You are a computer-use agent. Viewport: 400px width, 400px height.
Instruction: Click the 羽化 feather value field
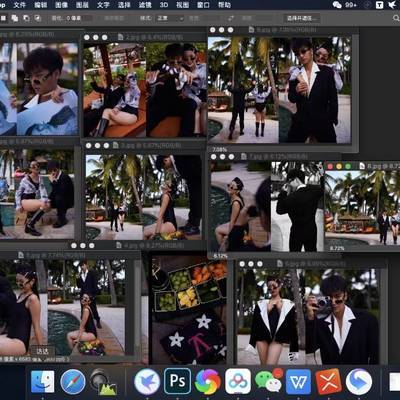point(79,18)
